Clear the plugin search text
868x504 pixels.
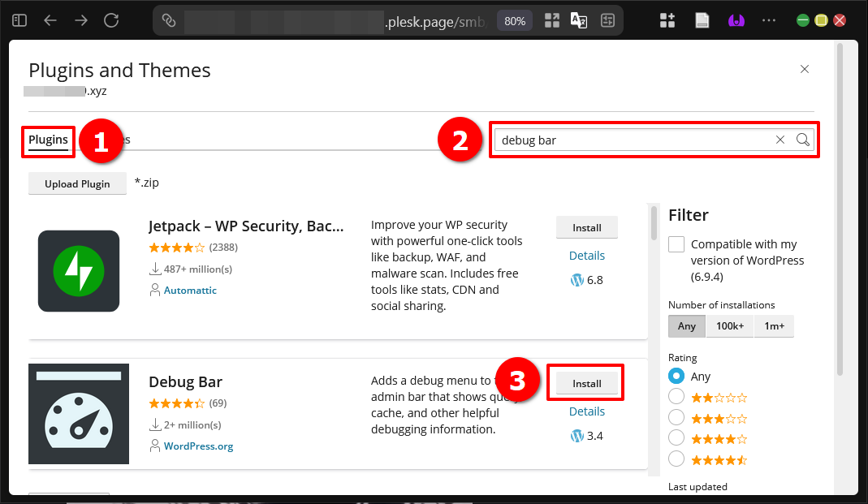pos(780,140)
